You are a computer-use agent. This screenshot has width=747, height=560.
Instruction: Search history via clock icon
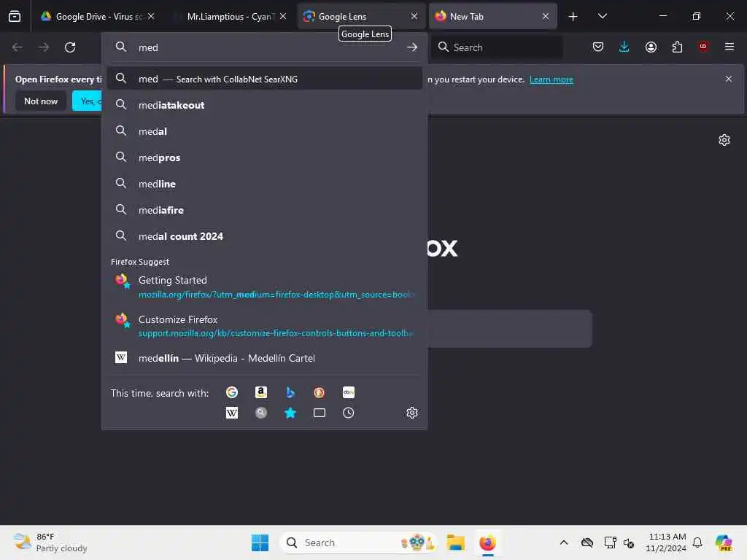point(348,413)
